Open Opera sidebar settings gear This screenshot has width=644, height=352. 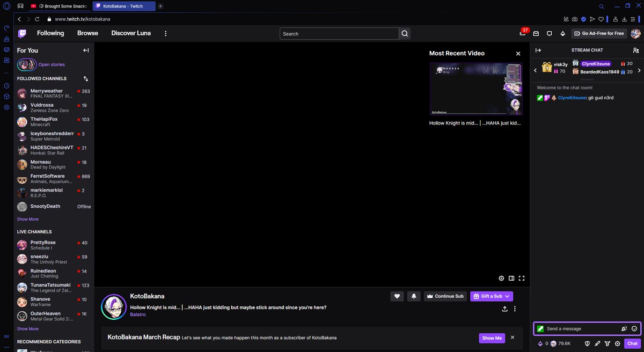(x=6, y=107)
